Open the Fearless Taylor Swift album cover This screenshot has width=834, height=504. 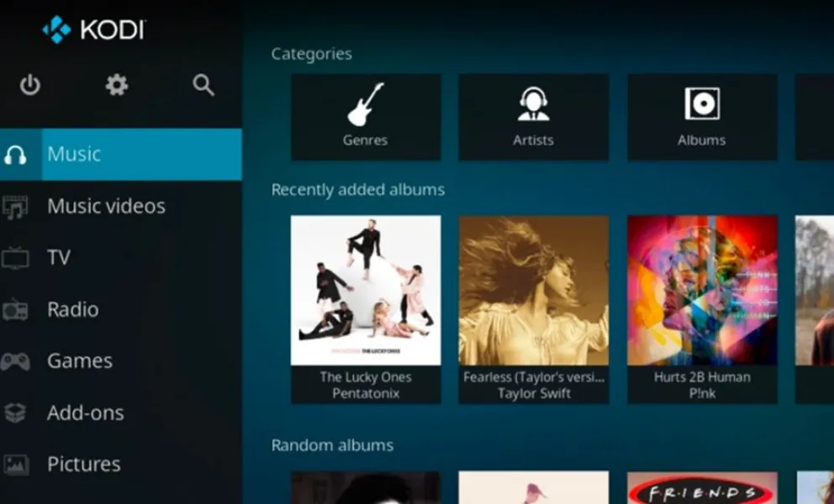[534, 291]
